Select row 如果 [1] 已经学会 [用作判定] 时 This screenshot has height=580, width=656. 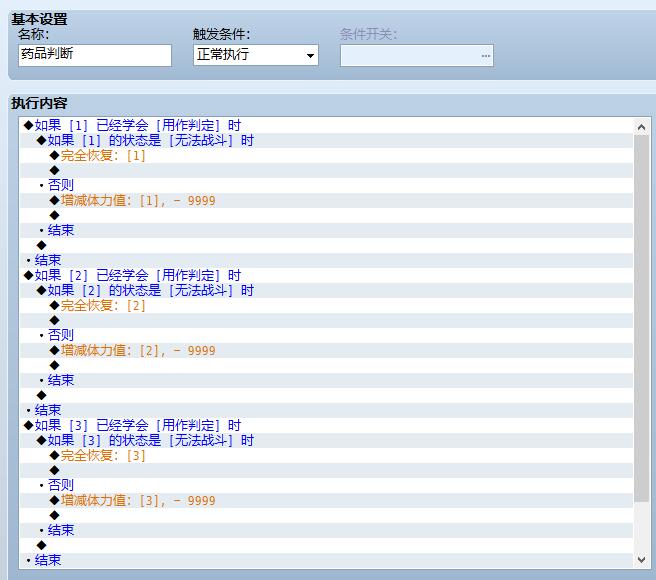pyautogui.click(x=326, y=125)
